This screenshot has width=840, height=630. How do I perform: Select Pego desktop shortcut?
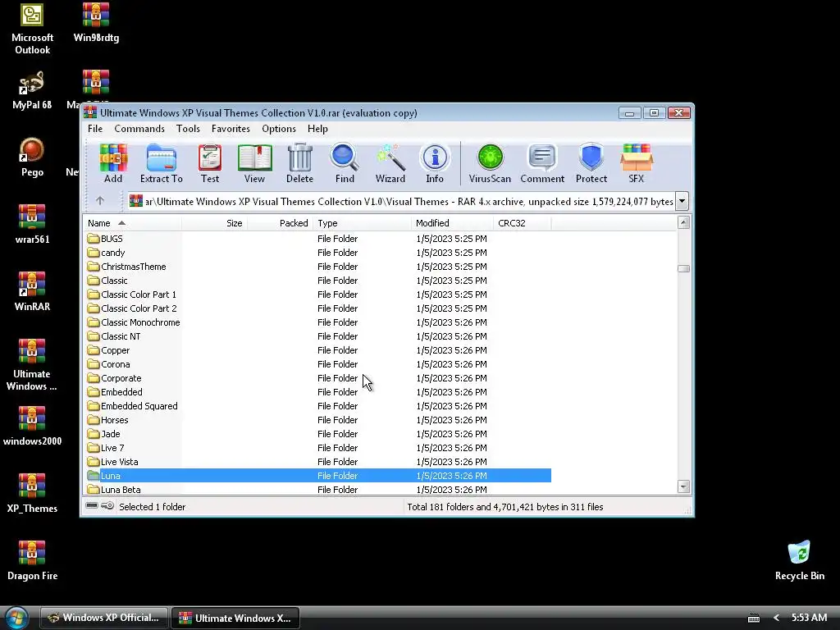click(x=32, y=157)
